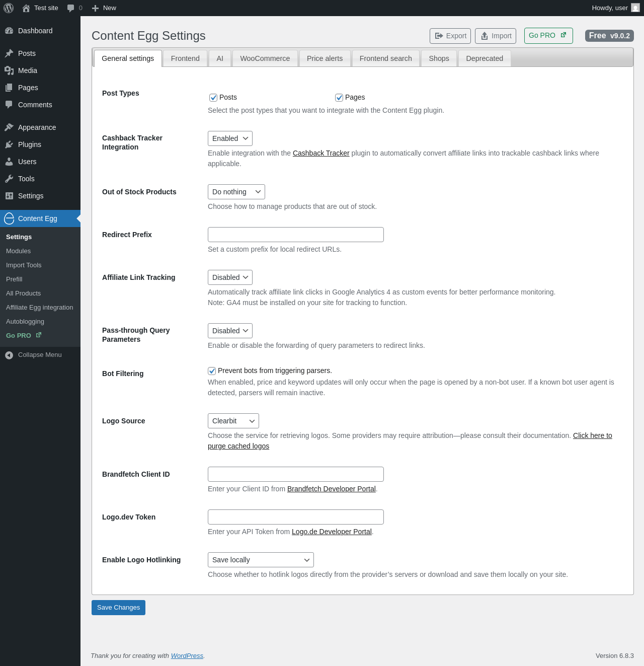Image resolution: width=644 pixels, height=666 pixels.
Task: Toggle the Pages post type checkbox
Action: (339, 98)
